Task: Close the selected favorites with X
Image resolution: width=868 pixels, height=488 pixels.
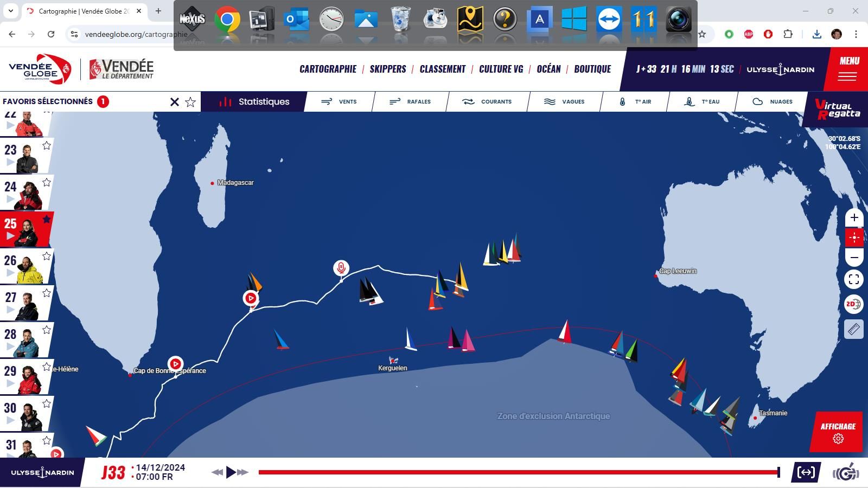Action: pos(175,102)
